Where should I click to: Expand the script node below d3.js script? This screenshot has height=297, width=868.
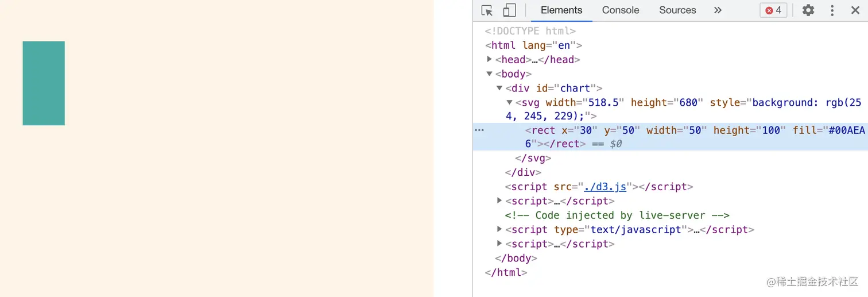click(x=499, y=200)
